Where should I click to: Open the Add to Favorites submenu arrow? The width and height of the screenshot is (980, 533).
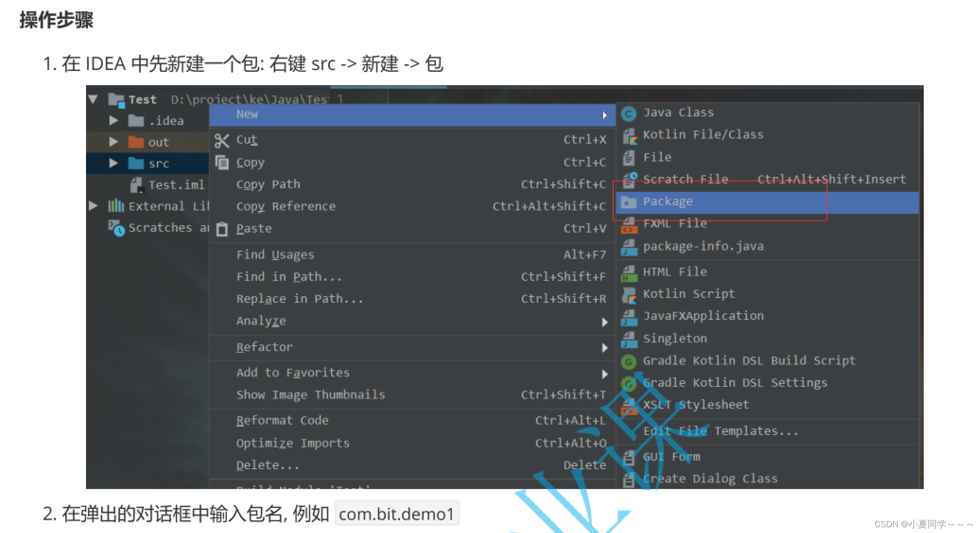pos(605,374)
